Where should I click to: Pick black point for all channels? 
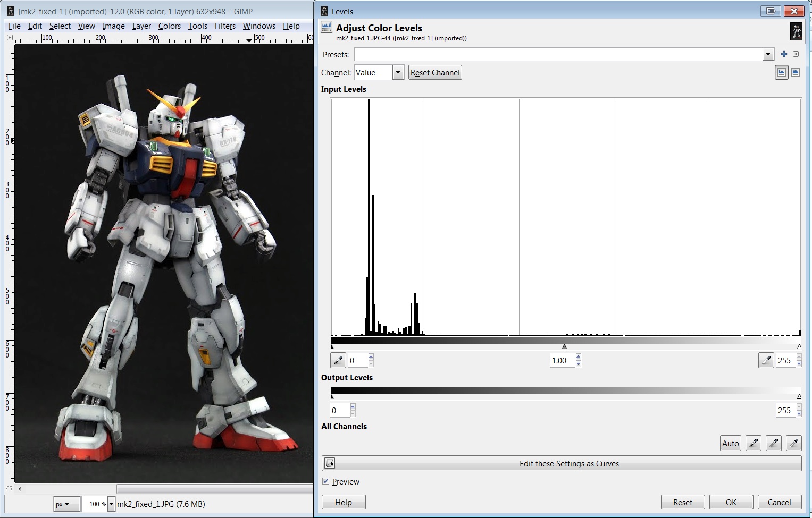[x=754, y=443]
